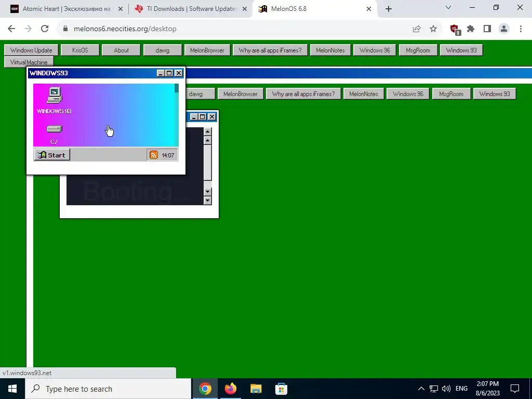Close the Atomic Heart tab
Screen dimensions: 532x399
coord(121,9)
